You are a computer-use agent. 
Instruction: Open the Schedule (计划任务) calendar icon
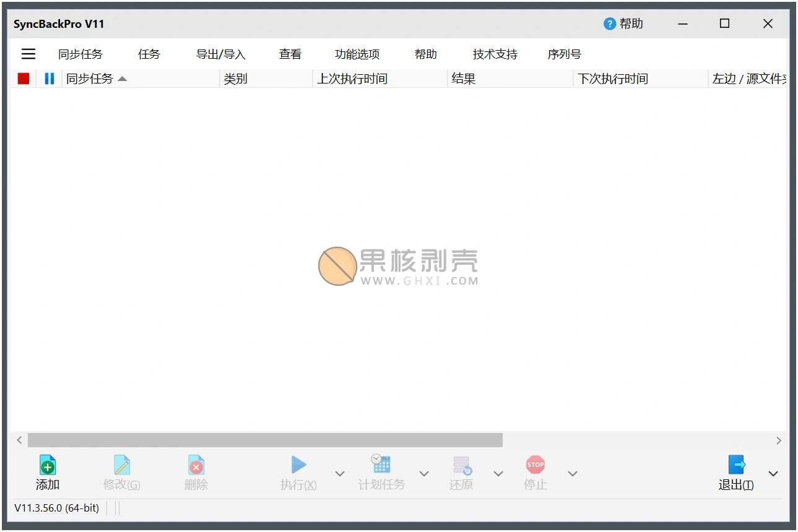380,465
